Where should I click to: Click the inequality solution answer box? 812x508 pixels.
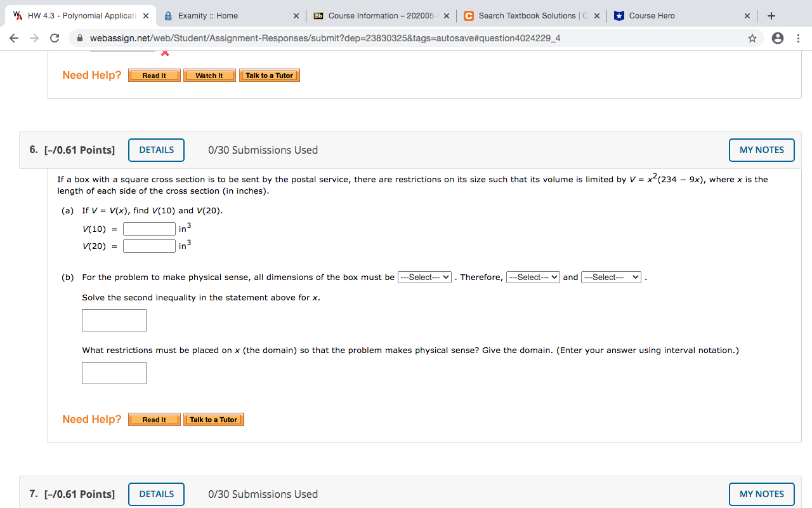click(x=114, y=320)
